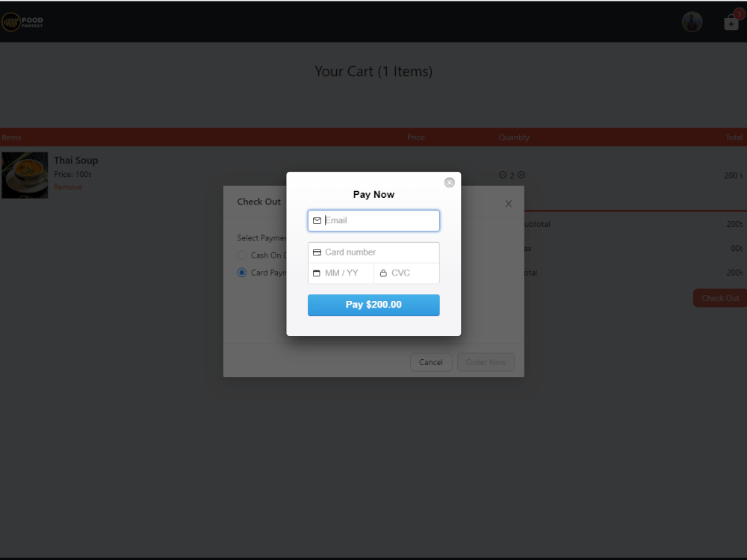This screenshot has width=747, height=560.
Task: Click the Thai Soup item name
Action: (x=75, y=161)
